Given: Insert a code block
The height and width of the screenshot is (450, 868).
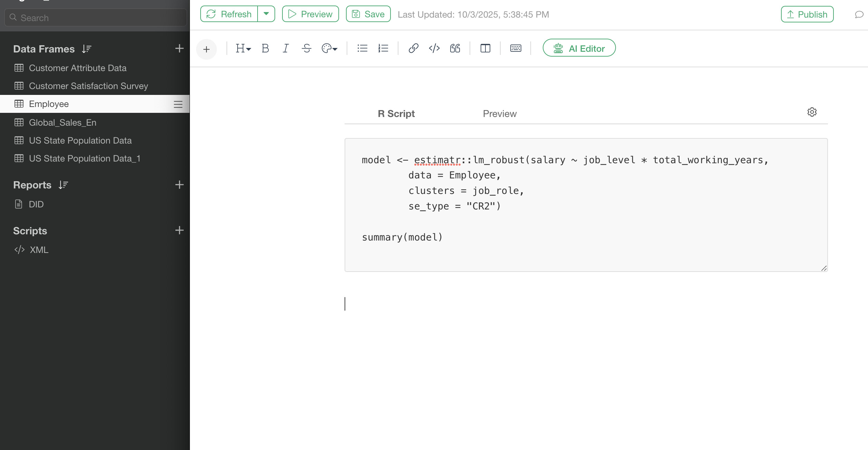Looking at the screenshot, I should pyautogui.click(x=434, y=48).
